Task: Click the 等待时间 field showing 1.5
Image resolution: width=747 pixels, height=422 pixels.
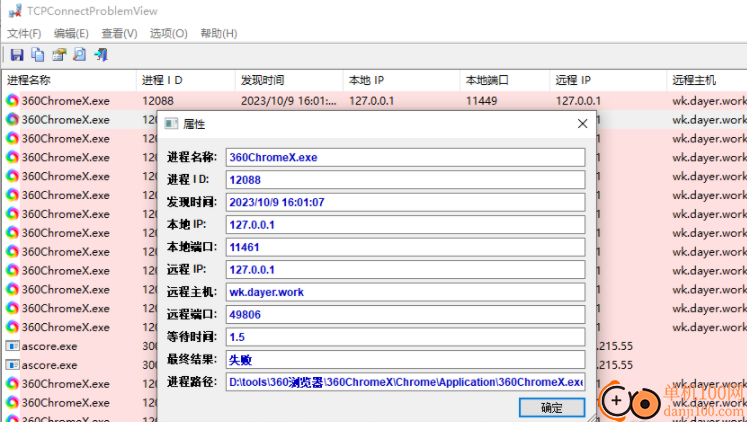Action: tap(405, 337)
